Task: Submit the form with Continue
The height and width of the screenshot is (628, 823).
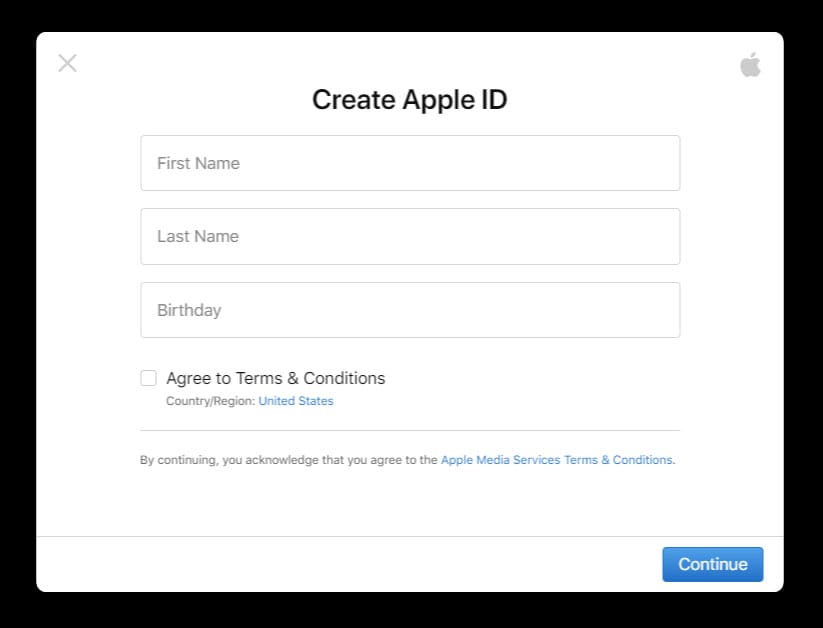Action: coord(712,564)
